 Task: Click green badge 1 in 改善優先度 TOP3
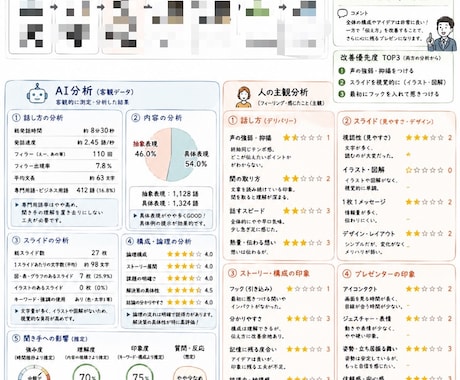click(x=342, y=71)
